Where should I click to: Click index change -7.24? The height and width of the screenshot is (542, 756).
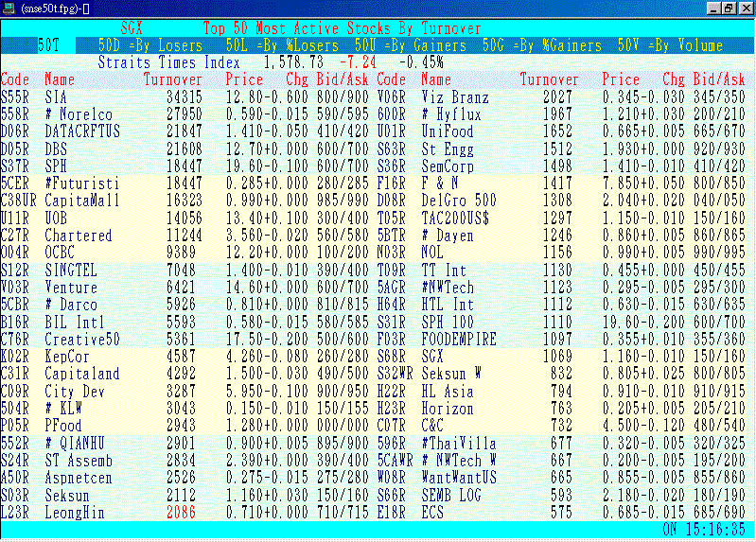point(358,62)
